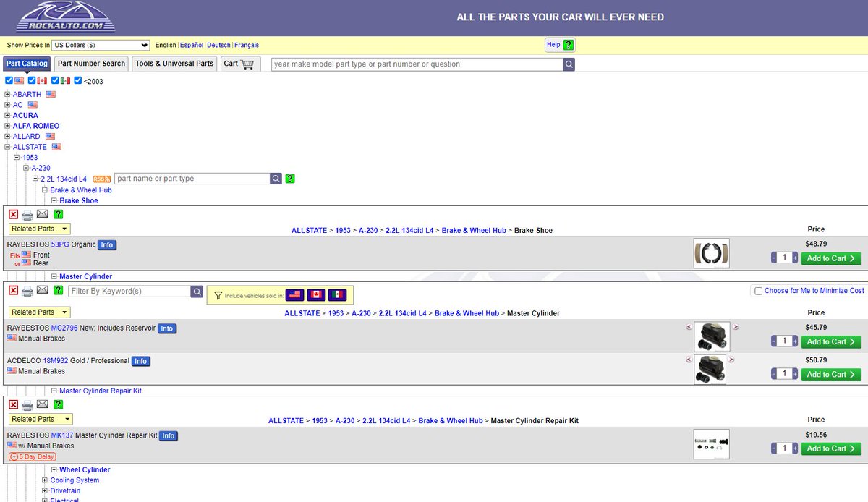Collapse the Brake & Wheel Hub category
Viewport: 868px width, 502px height.
pos(45,190)
